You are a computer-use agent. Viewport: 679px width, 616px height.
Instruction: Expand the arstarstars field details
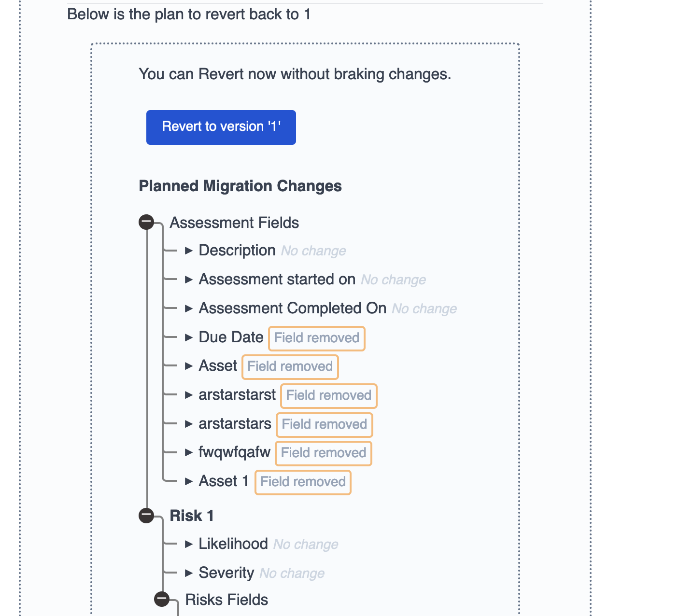coord(189,424)
